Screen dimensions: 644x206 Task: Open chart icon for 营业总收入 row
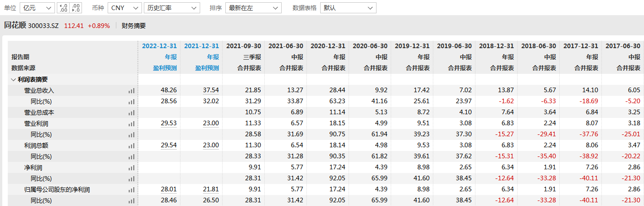pos(132,91)
